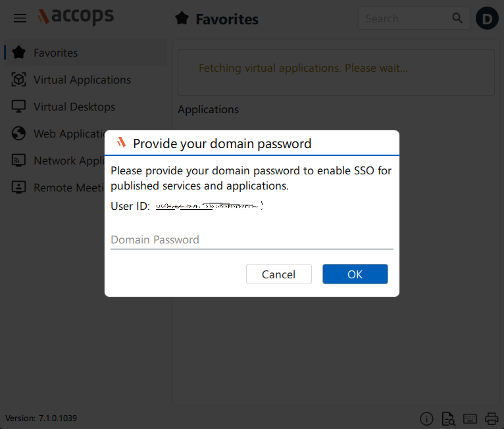504x429 pixels.
Task: Click the Accops icon in dialog title
Action: [x=121, y=142]
